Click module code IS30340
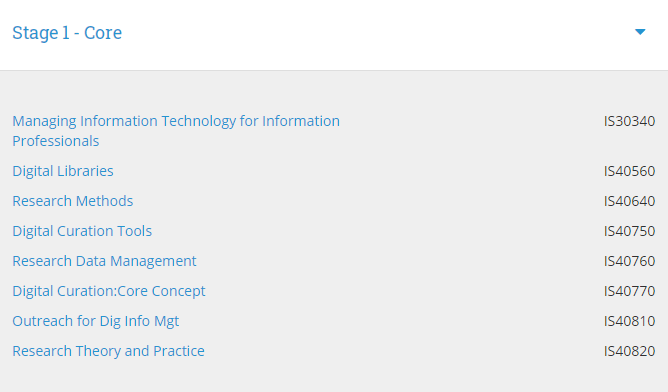Screen dimensions: 668x392 pos(629,121)
